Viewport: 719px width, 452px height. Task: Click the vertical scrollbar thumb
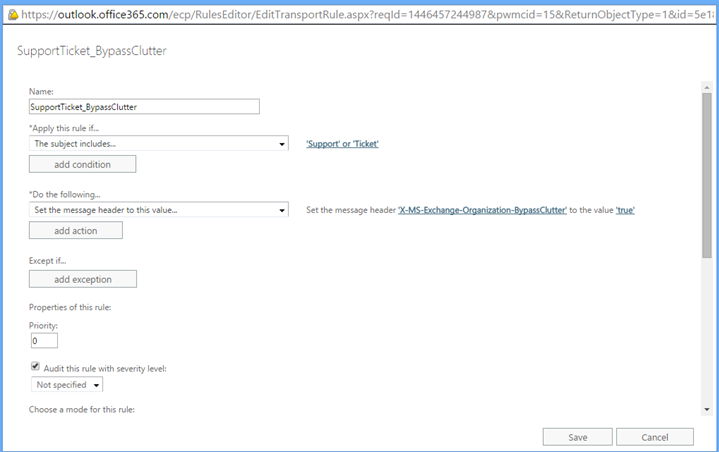click(x=707, y=175)
